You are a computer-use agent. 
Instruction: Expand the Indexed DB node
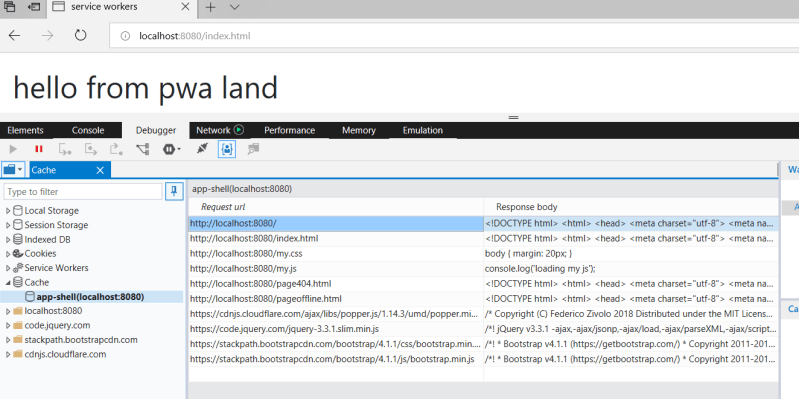click(x=8, y=239)
